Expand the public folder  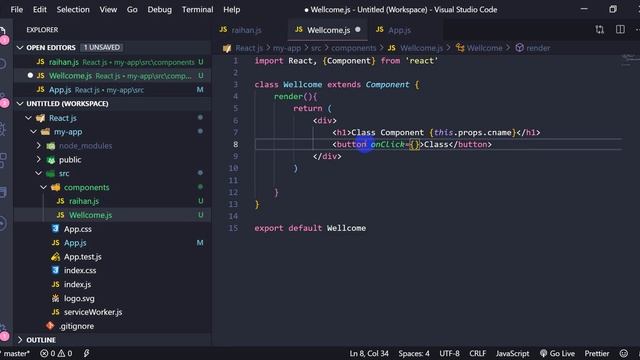pos(39,160)
